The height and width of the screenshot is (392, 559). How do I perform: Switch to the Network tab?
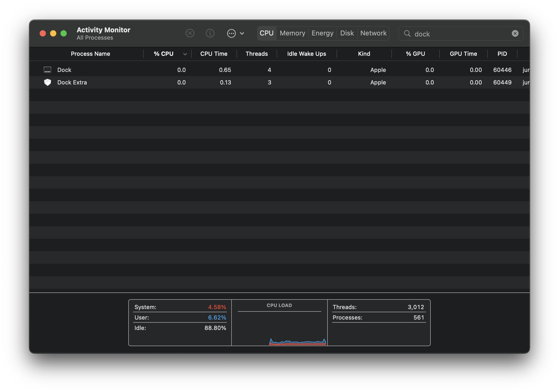[373, 33]
